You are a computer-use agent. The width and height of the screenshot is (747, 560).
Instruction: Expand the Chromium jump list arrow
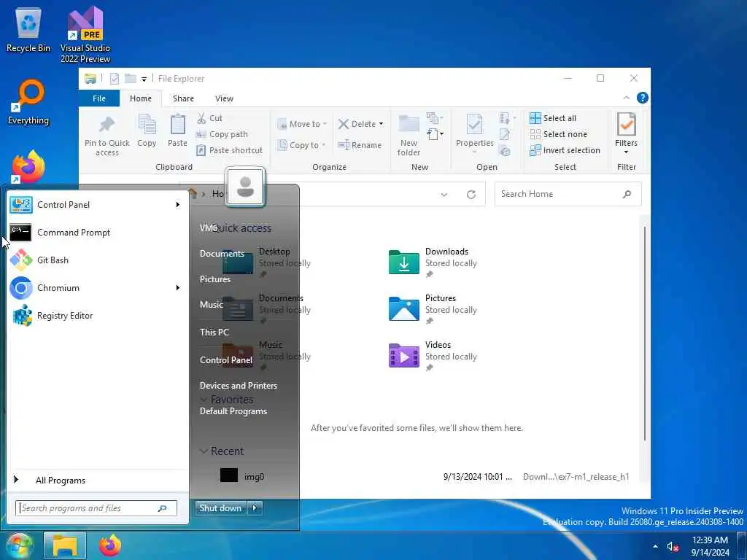click(178, 287)
